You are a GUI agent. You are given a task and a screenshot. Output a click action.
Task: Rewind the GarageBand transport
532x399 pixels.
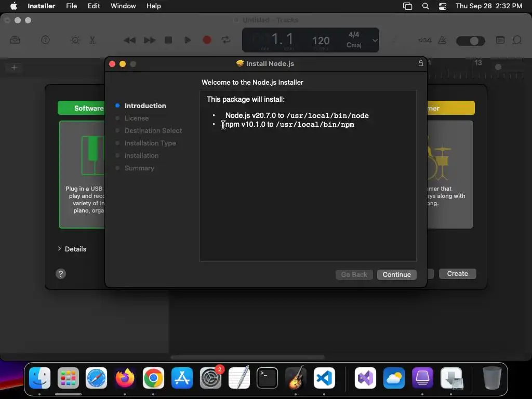point(129,41)
